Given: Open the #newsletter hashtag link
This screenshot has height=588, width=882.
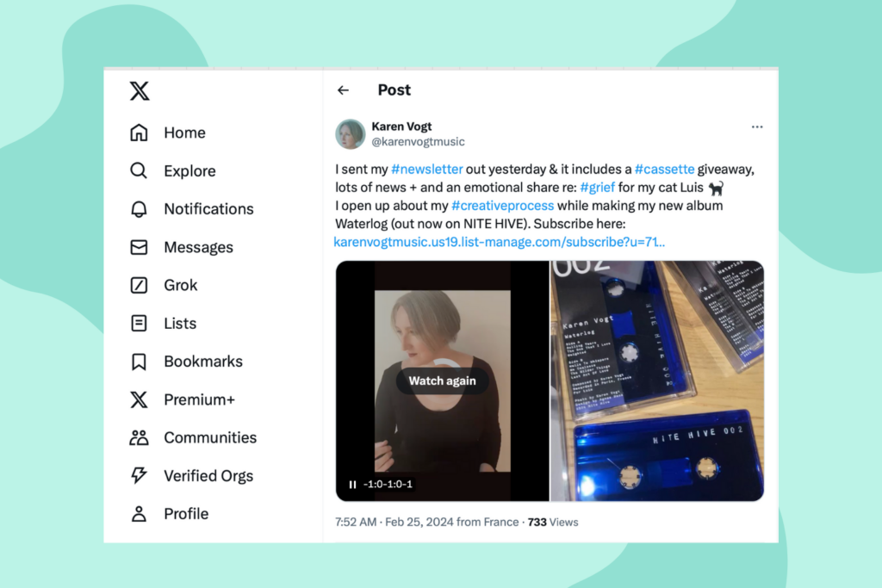Looking at the screenshot, I should 427,170.
